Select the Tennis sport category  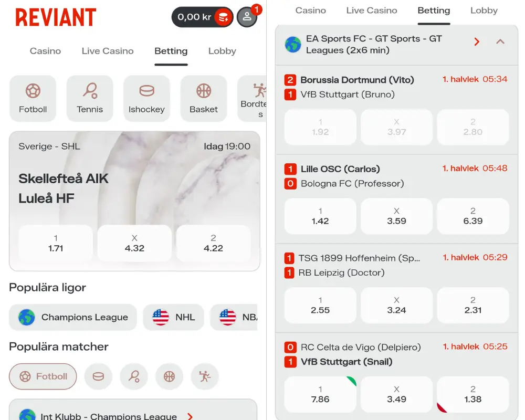click(x=90, y=98)
